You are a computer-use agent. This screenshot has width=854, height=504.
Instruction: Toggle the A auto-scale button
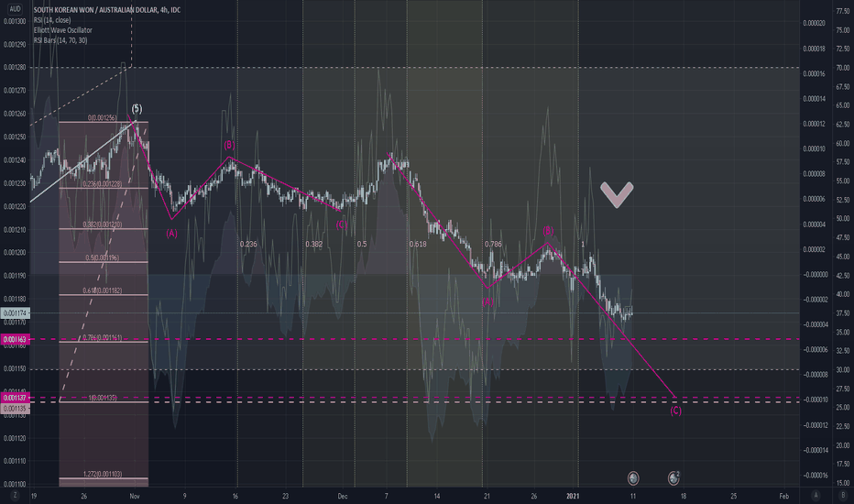pyautogui.click(x=816, y=495)
